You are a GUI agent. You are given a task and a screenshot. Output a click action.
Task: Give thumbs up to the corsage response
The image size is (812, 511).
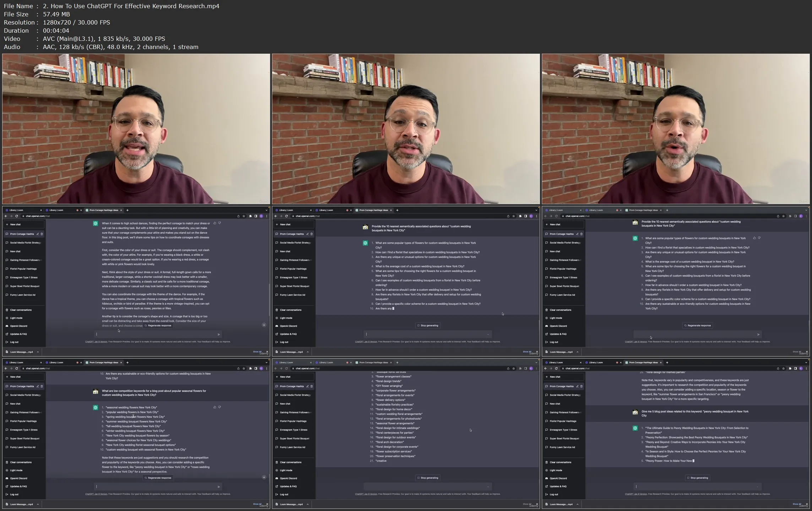215,223
